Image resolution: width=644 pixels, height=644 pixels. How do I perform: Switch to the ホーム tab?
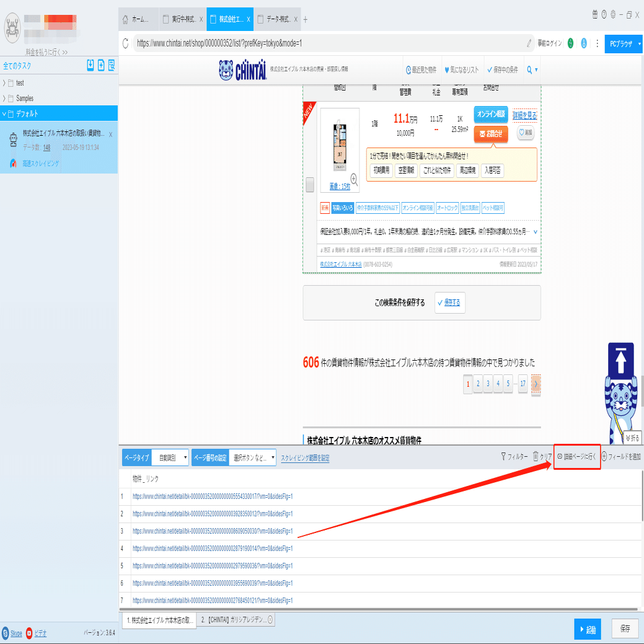click(x=138, y=19)
